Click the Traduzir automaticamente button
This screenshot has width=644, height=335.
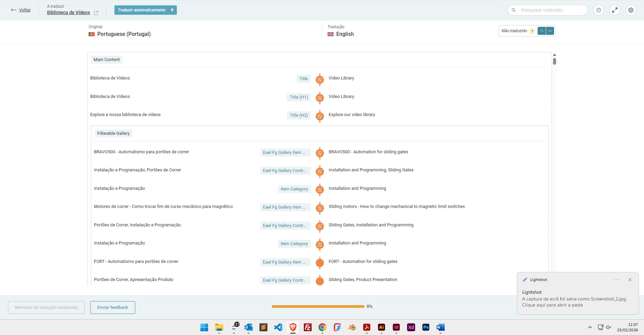(145, 10)
